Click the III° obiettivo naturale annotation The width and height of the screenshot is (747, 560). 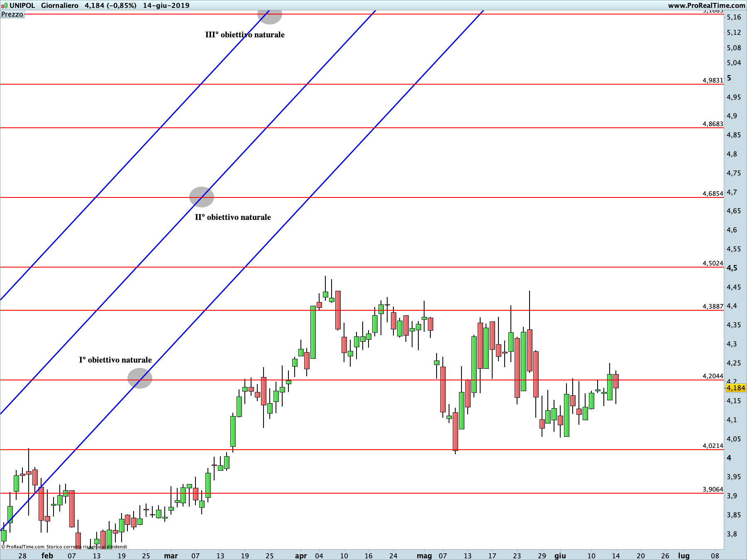[x=245, y=35]
